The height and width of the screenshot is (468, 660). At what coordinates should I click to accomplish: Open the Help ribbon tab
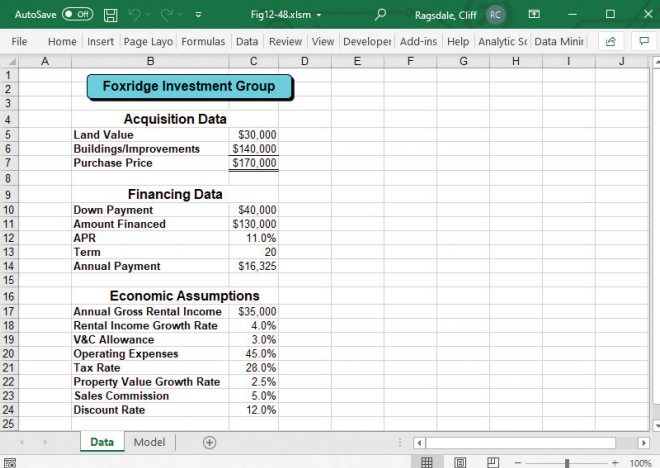click(x=458, y=41)
